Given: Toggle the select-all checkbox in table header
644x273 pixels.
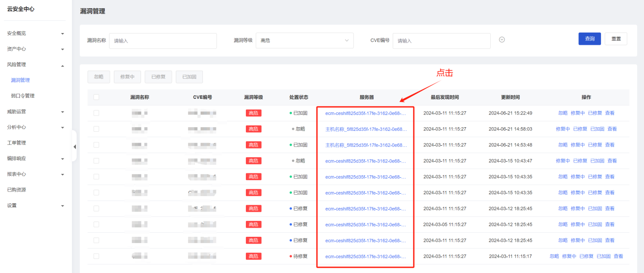Looking at the screenshot, I should (x=96, y=97).
